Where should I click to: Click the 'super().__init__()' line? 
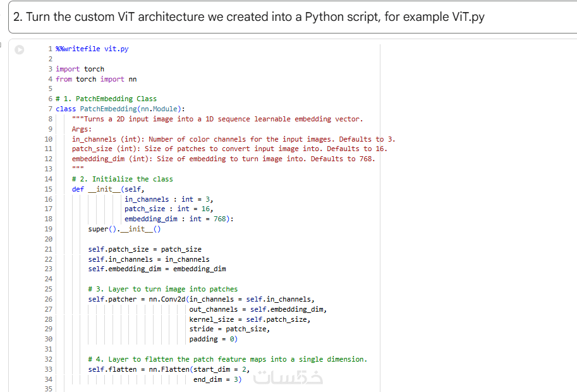tap(125, 229)
